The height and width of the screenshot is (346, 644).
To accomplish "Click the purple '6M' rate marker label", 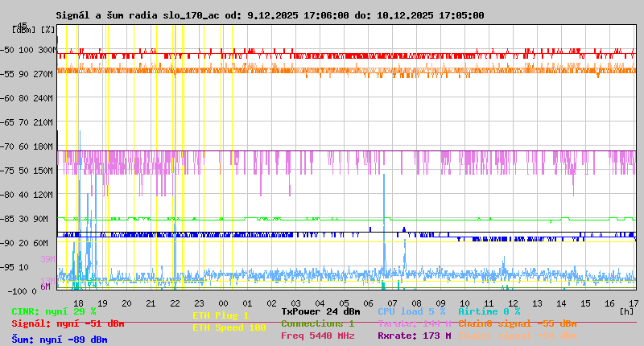I will pyautogui.click(x=45, y=286).
